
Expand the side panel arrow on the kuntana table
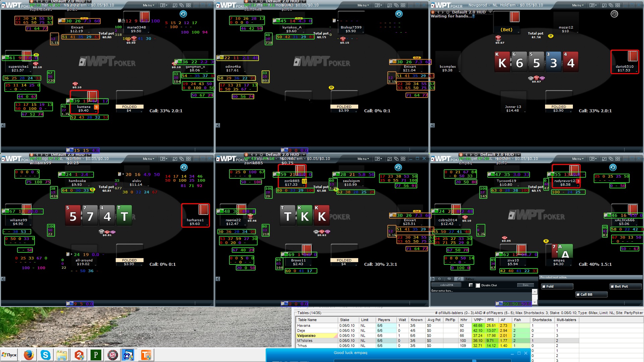pyautogui.click(x=3, y=125)
